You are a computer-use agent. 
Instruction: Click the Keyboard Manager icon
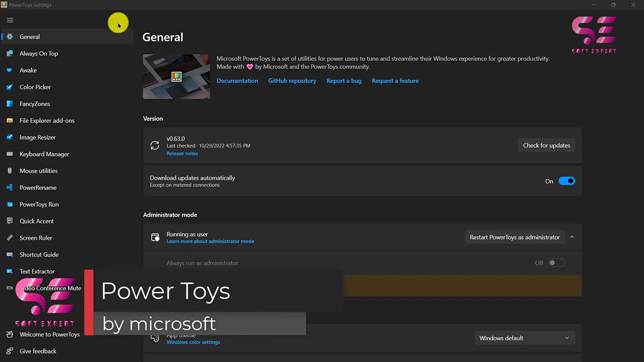[10, 154]
